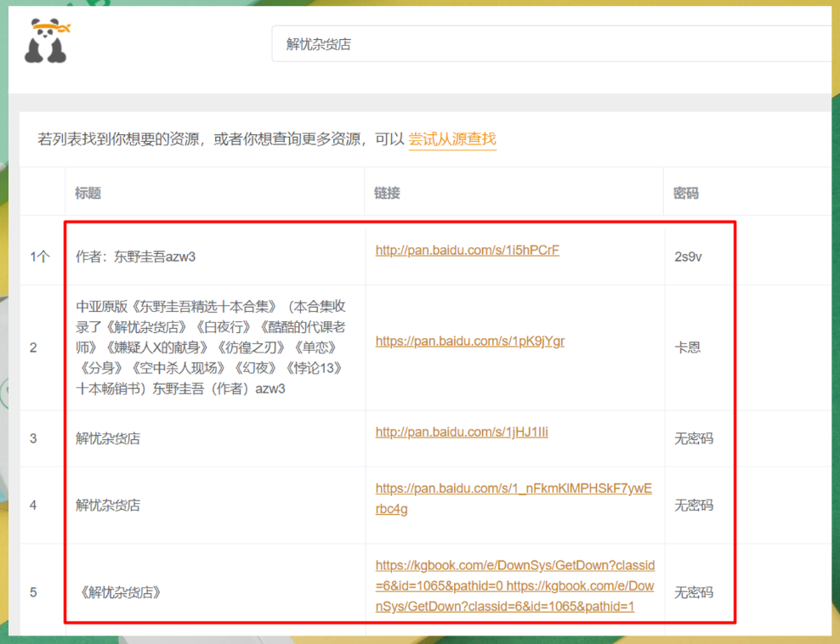Screen dimensions: 840x644
Task: Open the 尝试从源查找 link
Action: coord(452,139)
